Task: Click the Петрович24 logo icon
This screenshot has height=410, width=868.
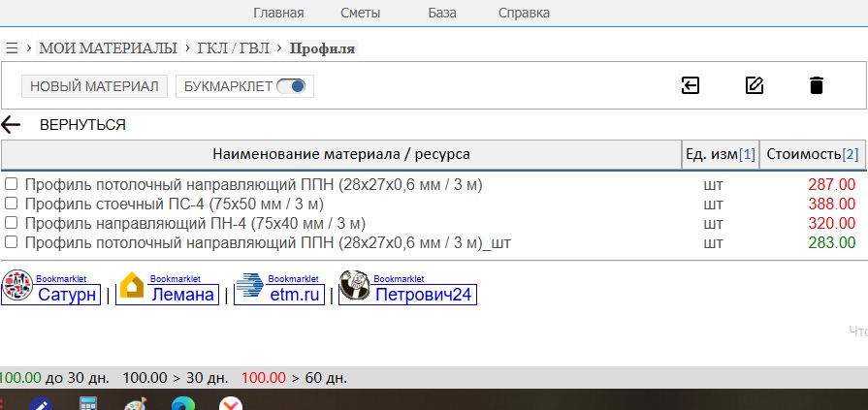Action: tap(355, 286)
